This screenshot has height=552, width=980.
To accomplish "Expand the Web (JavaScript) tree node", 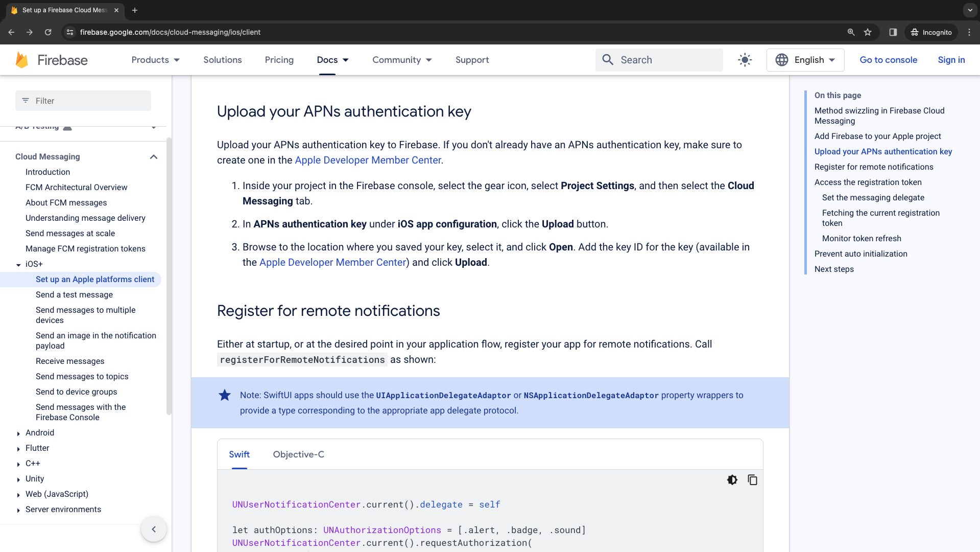I will (x=18, y=495).
